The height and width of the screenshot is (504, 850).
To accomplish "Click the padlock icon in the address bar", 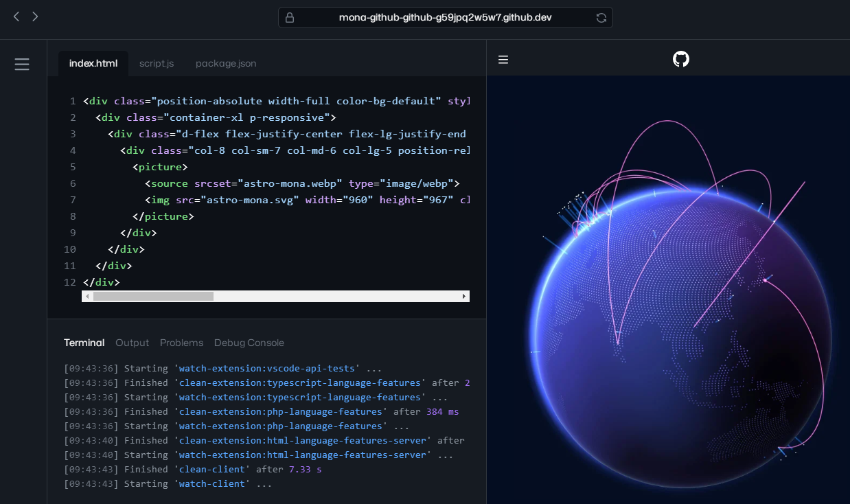I will pyautogui.click(x=290, y=18).
